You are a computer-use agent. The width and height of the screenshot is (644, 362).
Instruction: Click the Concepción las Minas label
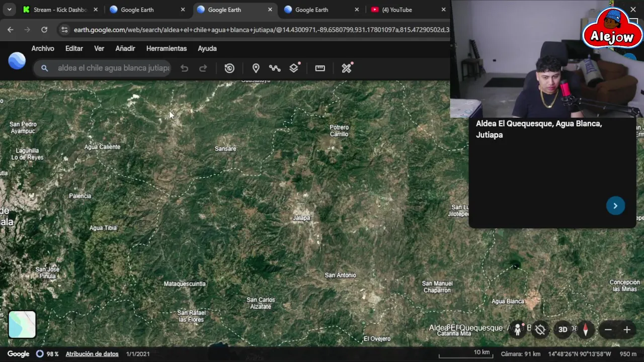pyautogui.click(x=624, y=286)
